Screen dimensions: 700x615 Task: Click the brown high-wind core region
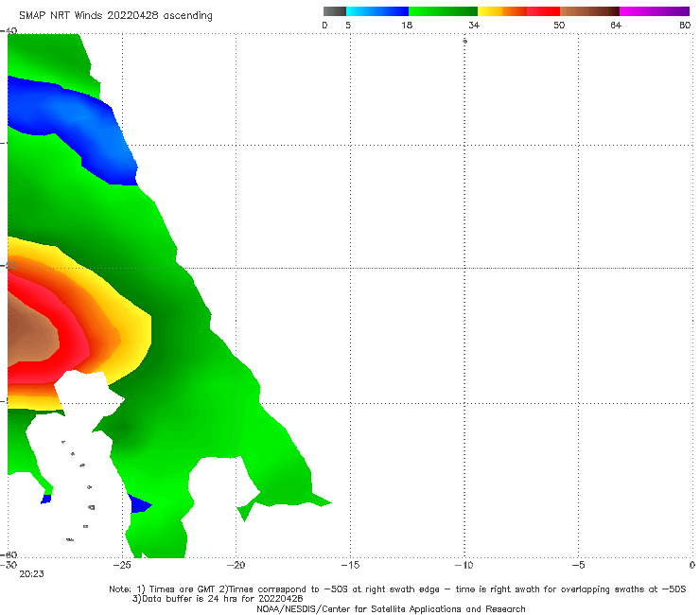pyautogui.click(x=31, y=333)
